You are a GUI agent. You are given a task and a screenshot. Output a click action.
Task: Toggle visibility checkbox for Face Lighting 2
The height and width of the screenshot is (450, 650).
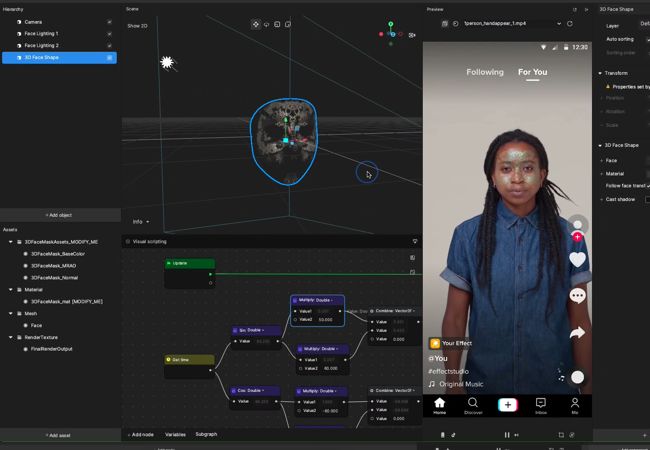[109, 46]
